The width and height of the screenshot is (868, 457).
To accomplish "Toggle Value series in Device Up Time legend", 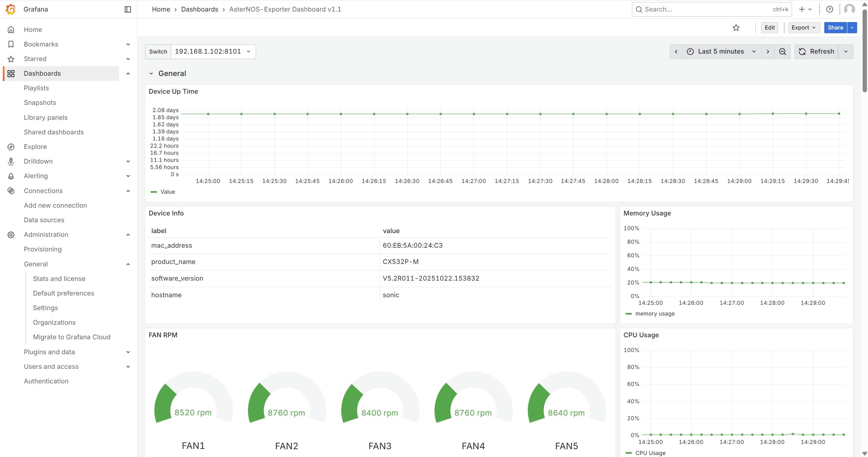I will click(168, 192).
